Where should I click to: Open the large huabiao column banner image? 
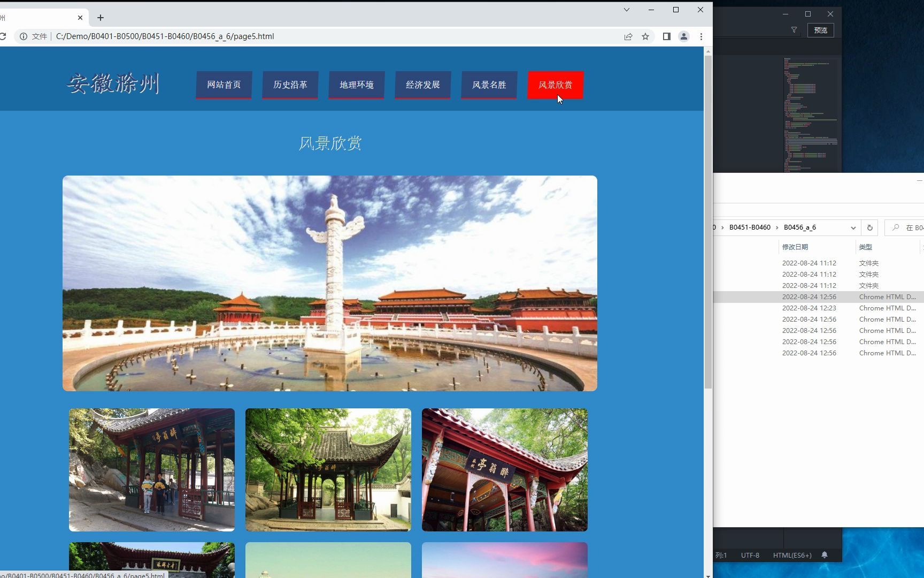click(x=330, y=283)
